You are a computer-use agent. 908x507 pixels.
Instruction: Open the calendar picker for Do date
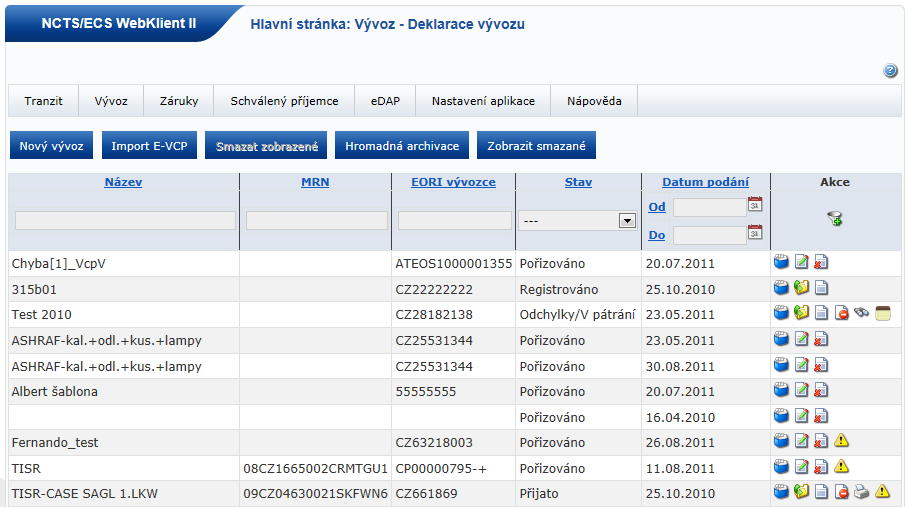(755, 233)
